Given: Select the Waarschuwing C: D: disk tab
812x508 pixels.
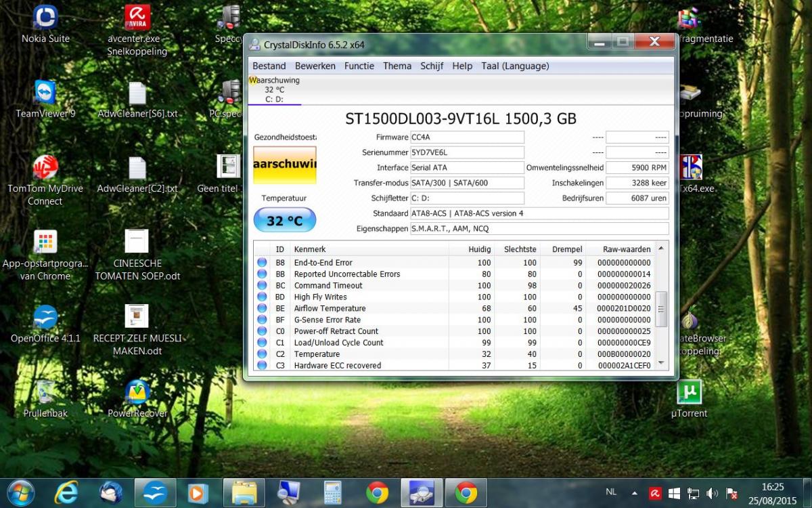Looking at the screenshot, I should [x=275, y=89].
